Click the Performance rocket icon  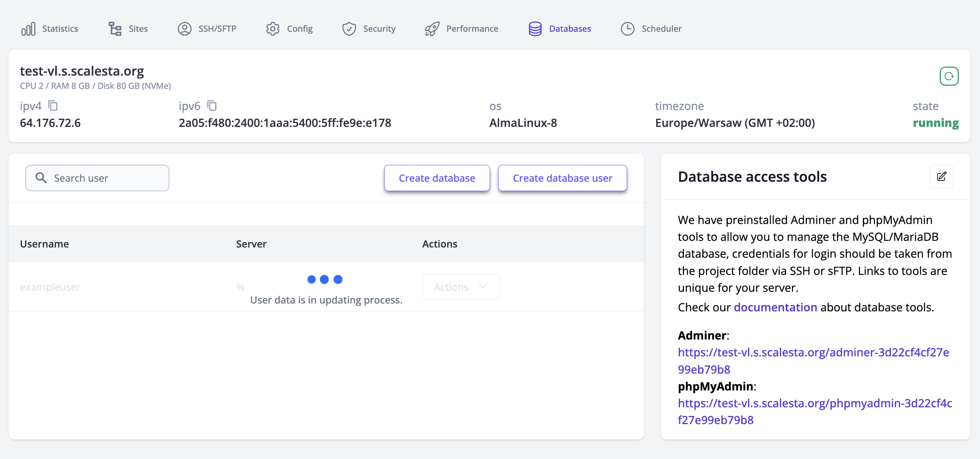[432, 29]
